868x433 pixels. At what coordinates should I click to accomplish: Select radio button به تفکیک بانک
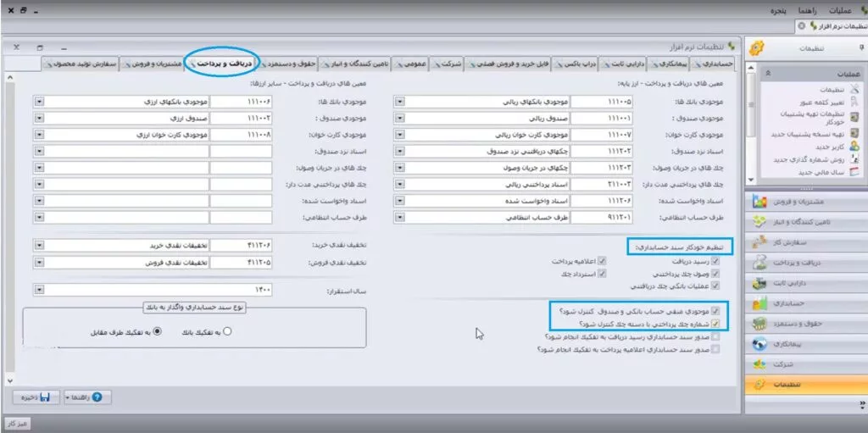[x=227, y=331]
